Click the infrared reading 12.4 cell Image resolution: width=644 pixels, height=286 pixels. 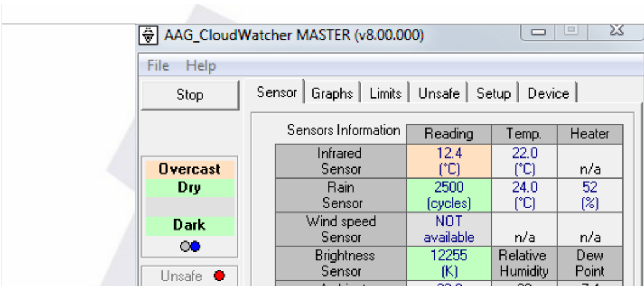(x=449, y=161)
